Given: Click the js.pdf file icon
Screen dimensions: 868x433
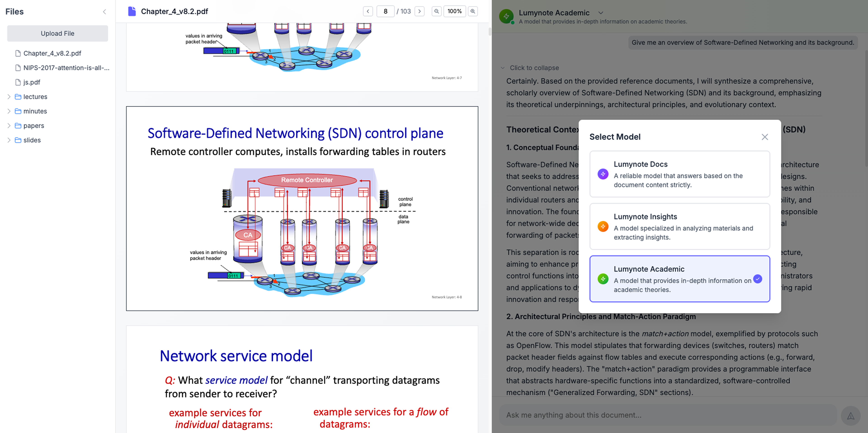Looking at the screenshot, I should click(x=18, y=82).
